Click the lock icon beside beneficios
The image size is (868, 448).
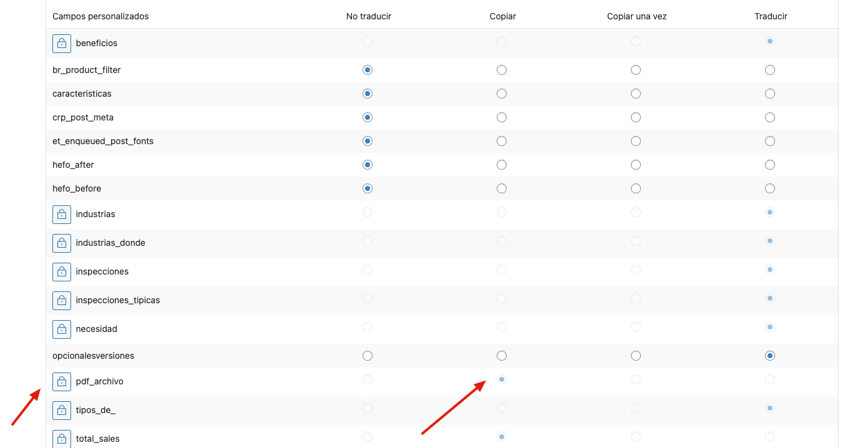pos(62,43)
